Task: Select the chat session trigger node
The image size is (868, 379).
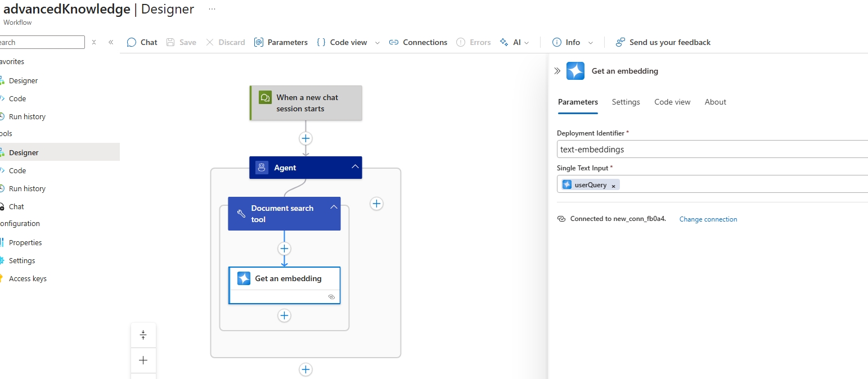Action: (306, 103)
